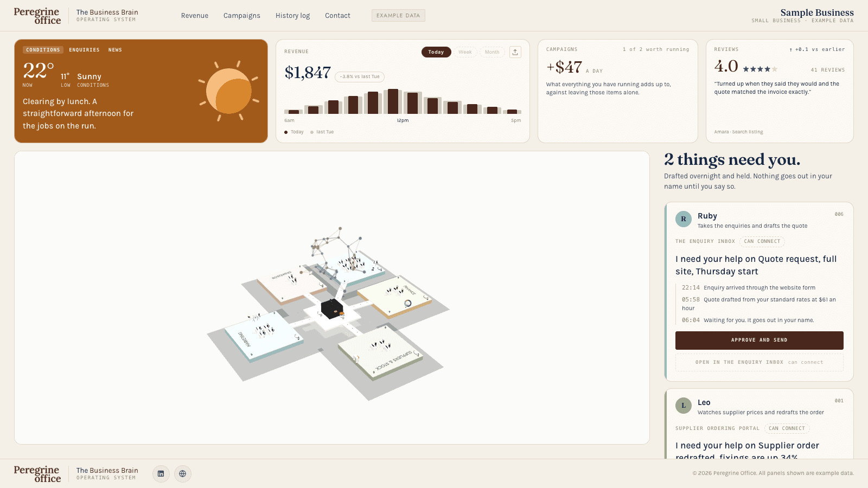Image resolution: width=868 pixels, height=488 pixels.
Task: Switch revenue view to Today
Action: [x=436, y=52]
